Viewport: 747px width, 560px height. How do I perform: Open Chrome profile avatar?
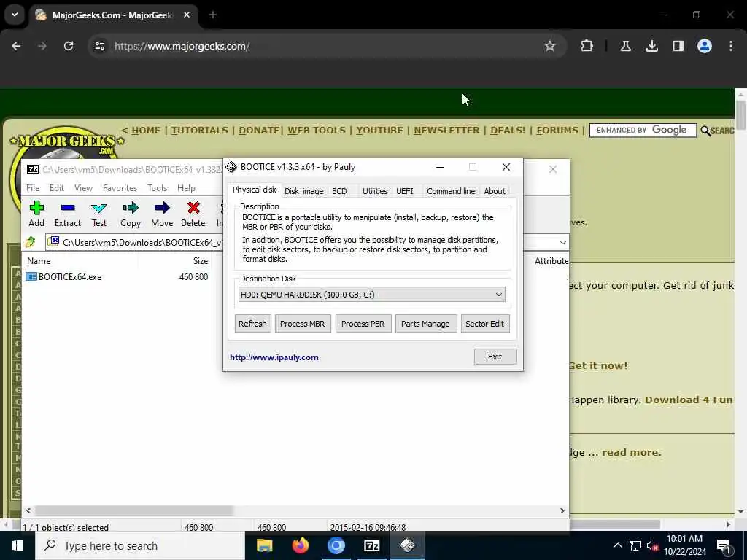coord(704,46)
